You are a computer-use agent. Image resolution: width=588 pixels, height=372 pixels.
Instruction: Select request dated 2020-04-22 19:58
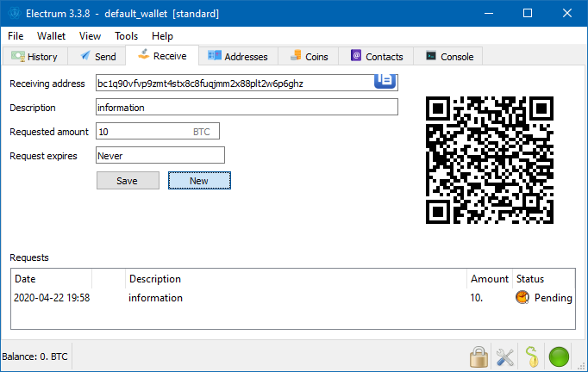pos(52,298)
